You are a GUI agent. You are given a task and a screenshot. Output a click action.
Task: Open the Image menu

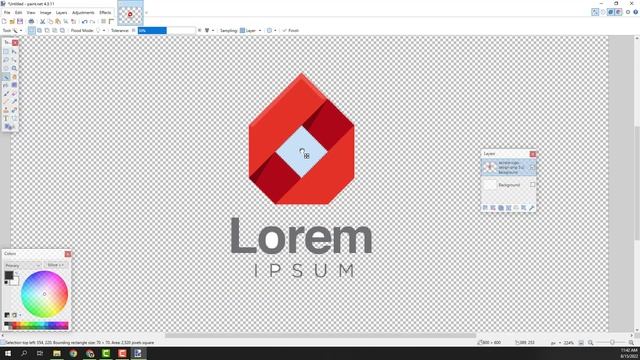pos(45,13)
